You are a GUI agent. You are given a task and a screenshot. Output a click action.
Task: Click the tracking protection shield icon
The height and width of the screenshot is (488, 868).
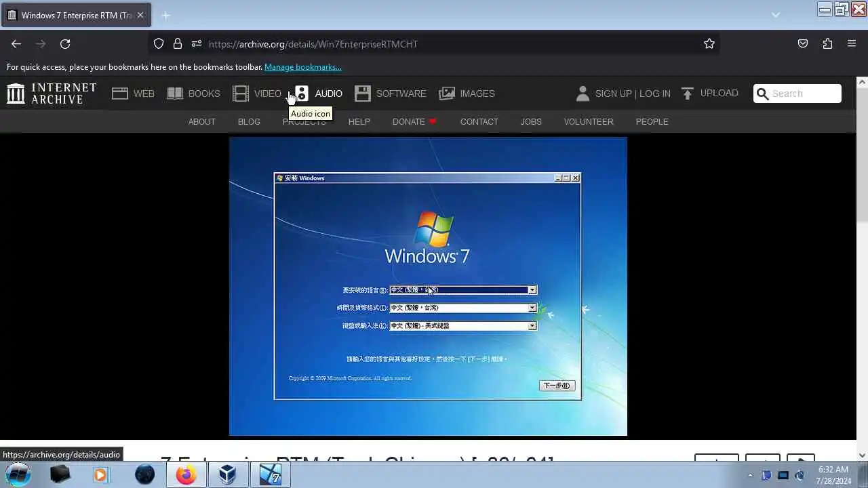159,43
